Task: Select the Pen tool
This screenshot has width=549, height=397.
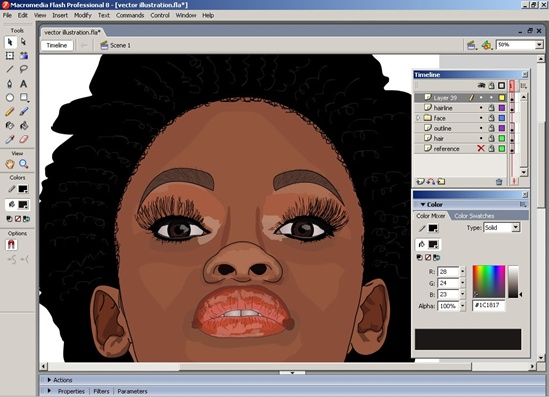Action: tap(10, 84)
